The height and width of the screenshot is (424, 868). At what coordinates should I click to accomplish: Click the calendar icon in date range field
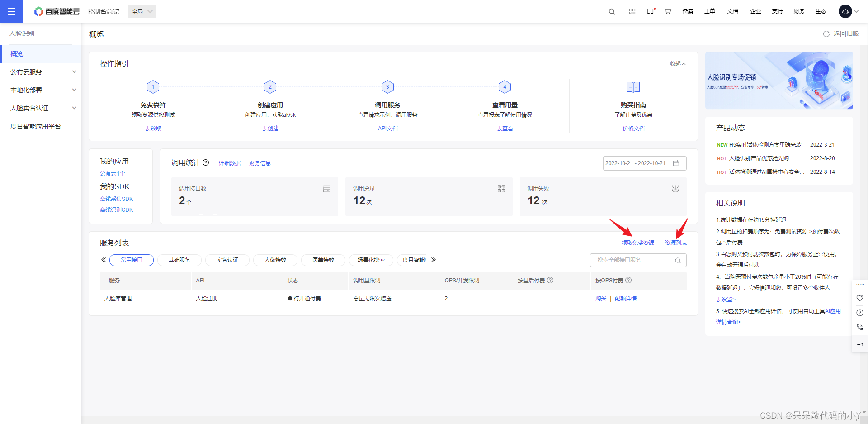tap(676, 163)
